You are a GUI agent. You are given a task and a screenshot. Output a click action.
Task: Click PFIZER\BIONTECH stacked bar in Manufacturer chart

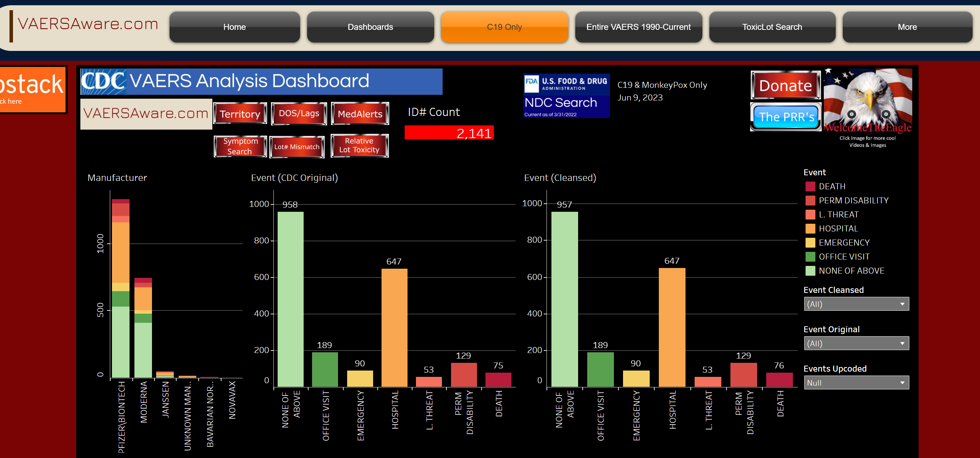coord(121,288)
